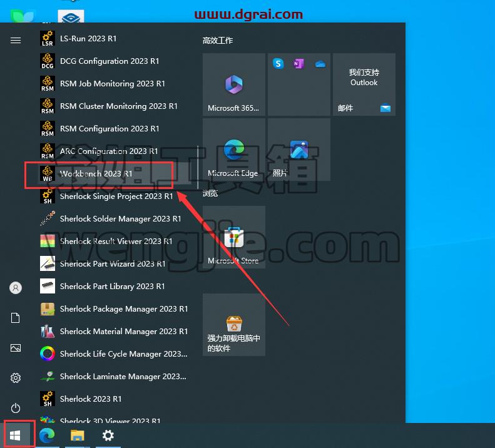Open the Microsoft 365 tile
Viewport: 495px width, 448px height.
[x=234, y=84]
